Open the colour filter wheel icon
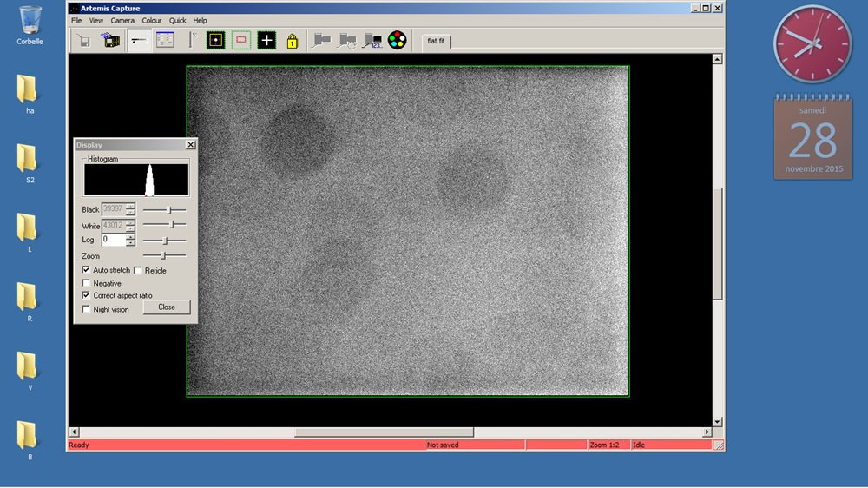 398,40
